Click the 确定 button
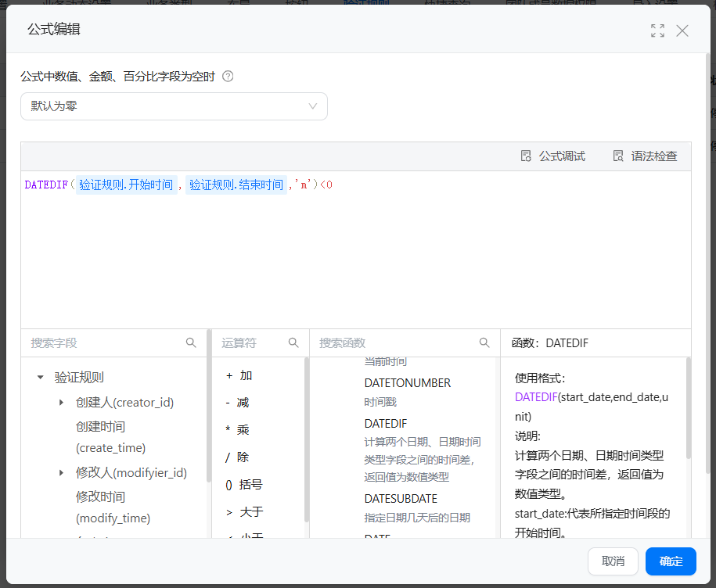This screenshot has height=588, width=716. point(671,561)
